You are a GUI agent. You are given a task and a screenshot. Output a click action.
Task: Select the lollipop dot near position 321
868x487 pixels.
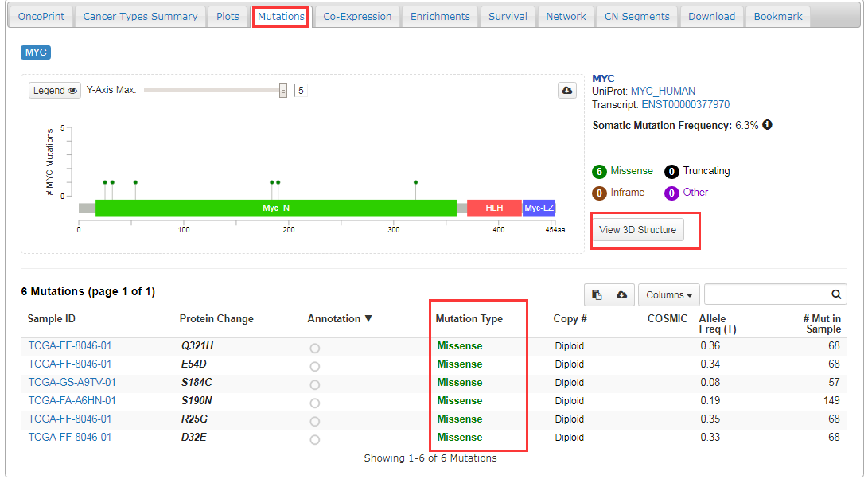[x=415, y=182]
